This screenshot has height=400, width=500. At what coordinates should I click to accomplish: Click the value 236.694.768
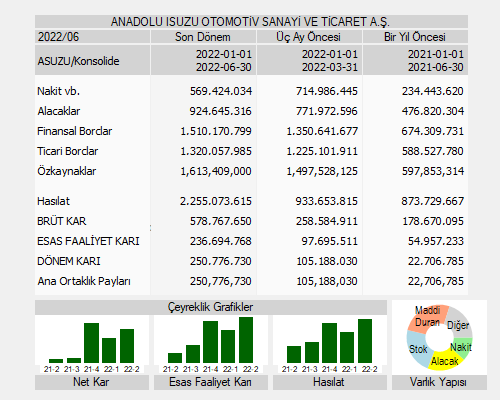click(221, 241)
